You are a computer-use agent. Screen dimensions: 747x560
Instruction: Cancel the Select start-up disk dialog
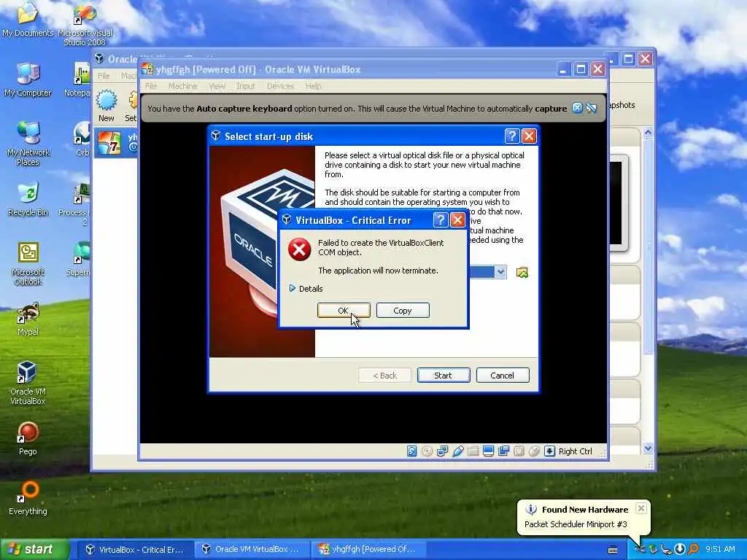(502, 376)
